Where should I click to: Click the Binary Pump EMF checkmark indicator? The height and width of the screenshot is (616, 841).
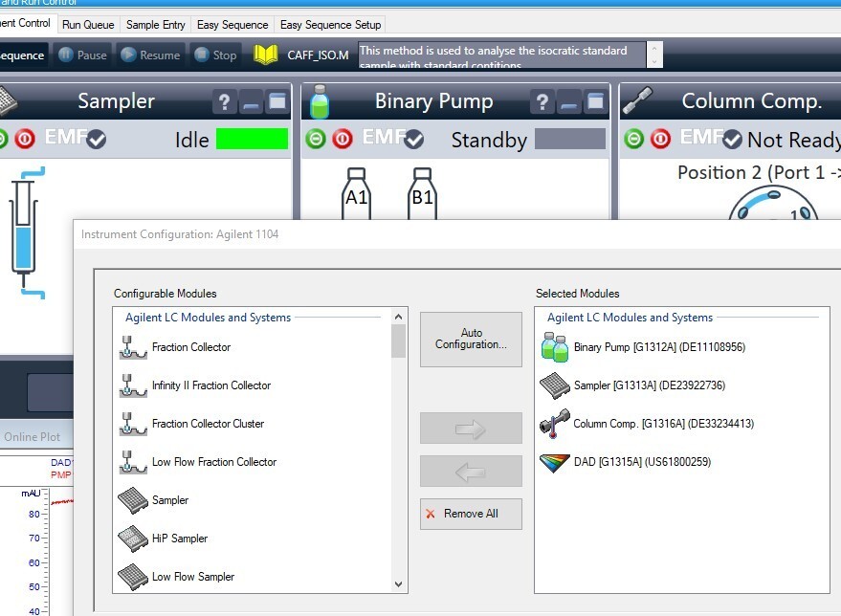(414, 140)
